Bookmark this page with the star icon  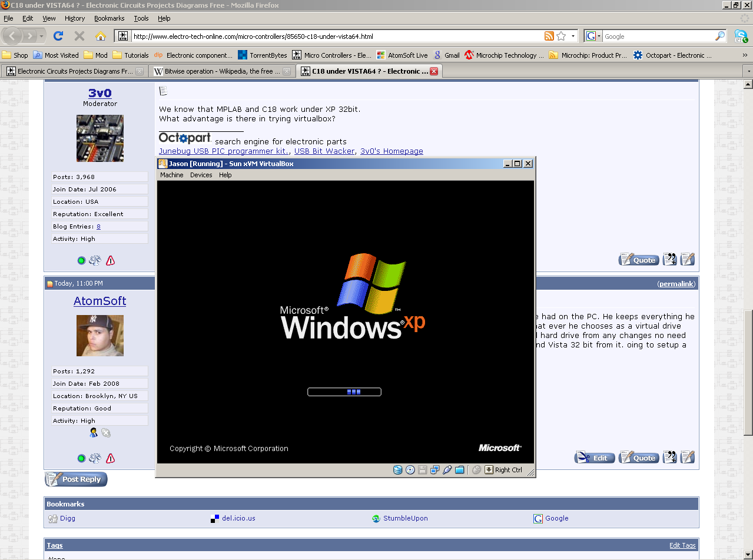click(561, 36)
